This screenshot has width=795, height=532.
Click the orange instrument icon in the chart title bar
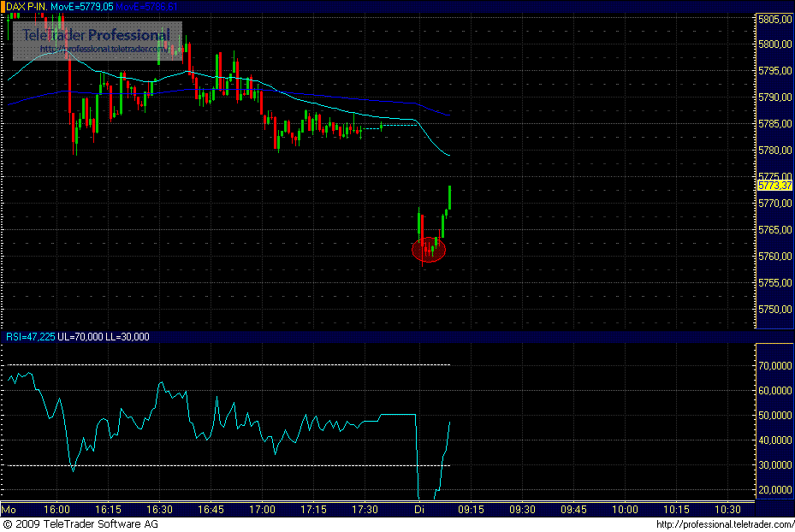5,5
